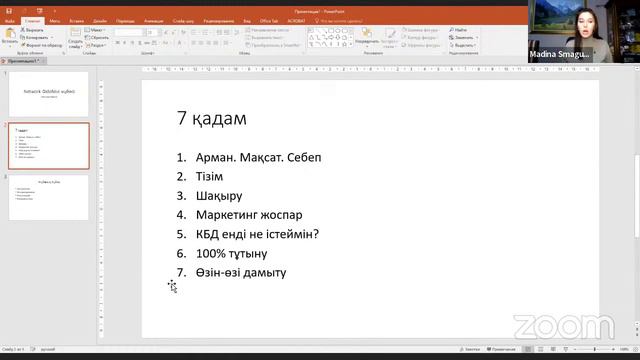Switch to Slide Sorter view icon
640x360 pixels.
point(540,349)
